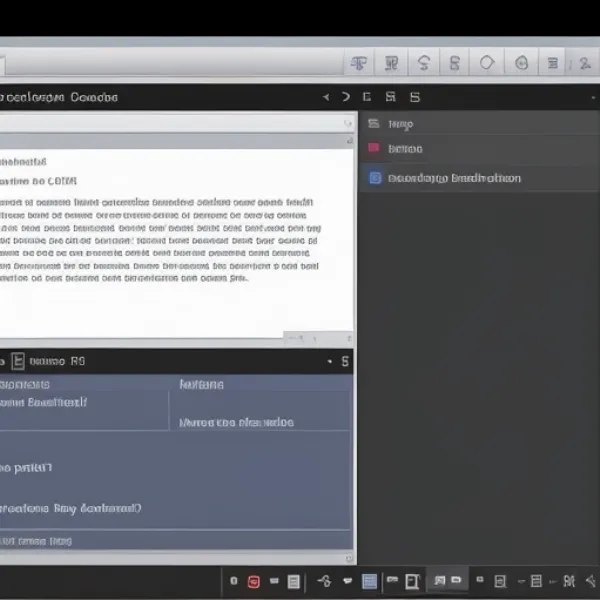Click the top-right small icon of upper document pane

[347, 123]
